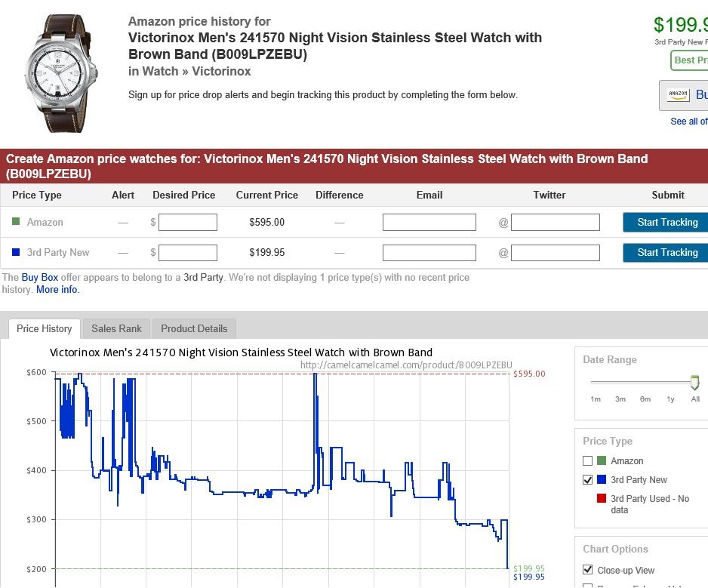This screenshot has height=588, width=708.
Task: Click the Amazon row email input
Action: pos(429,222)
